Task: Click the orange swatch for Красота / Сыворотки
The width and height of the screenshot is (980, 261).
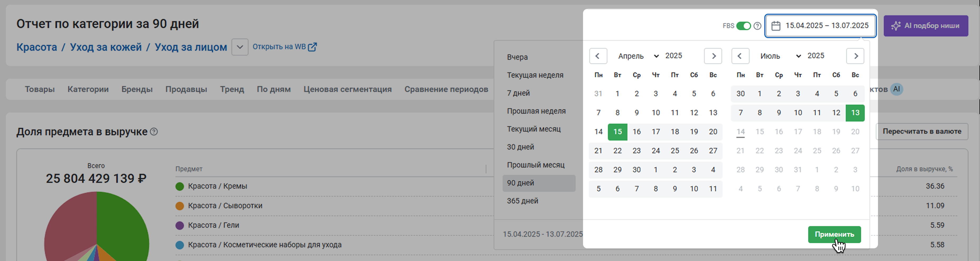Action: tap(179, 206)
